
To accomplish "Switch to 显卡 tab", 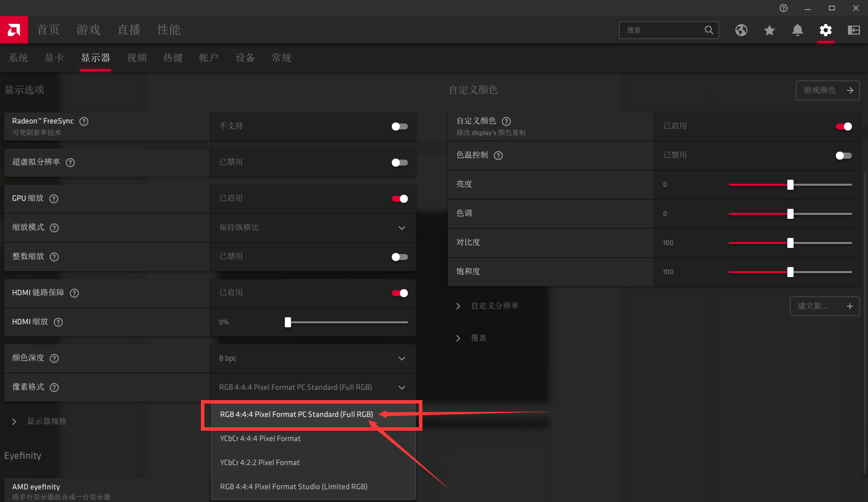I will [x=54, y=58].
